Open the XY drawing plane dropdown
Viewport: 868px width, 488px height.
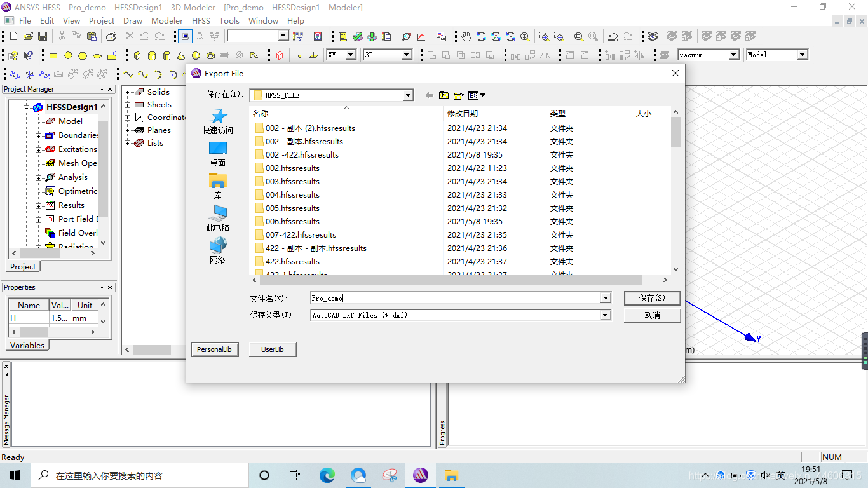(350, 55)
